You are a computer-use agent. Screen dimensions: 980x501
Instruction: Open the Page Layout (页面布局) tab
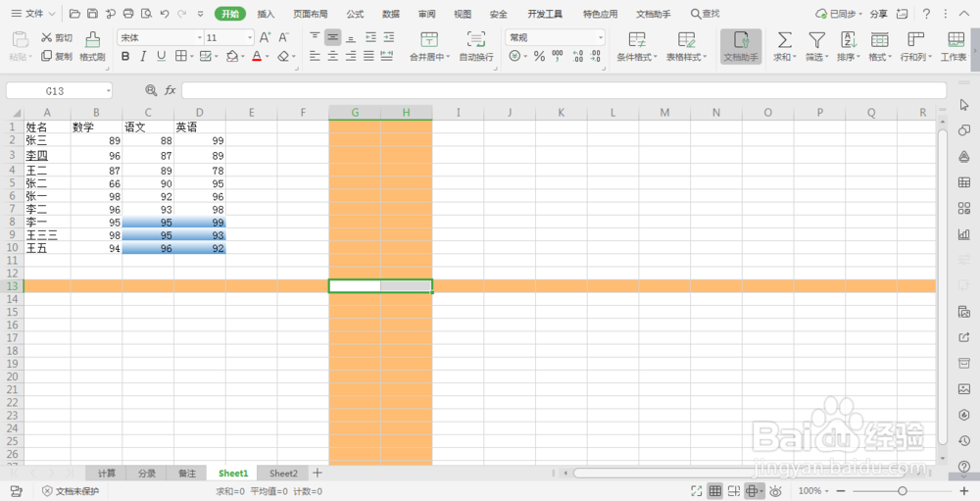[311, 14]
